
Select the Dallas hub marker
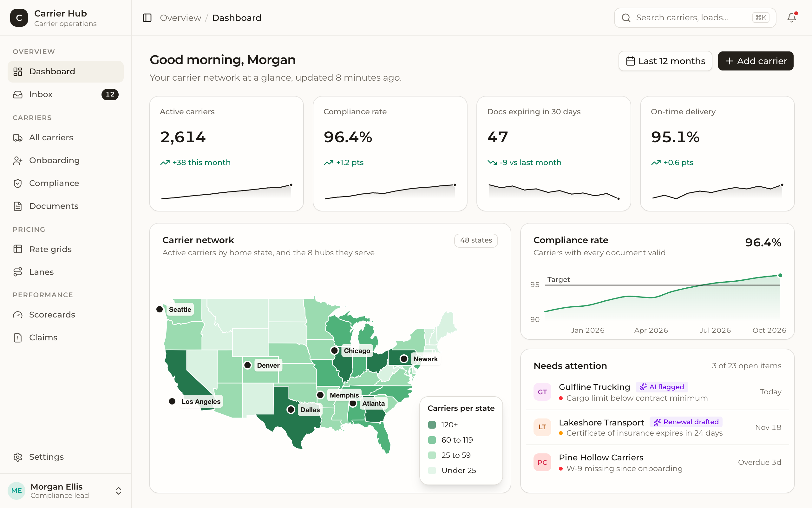[291, 410]
